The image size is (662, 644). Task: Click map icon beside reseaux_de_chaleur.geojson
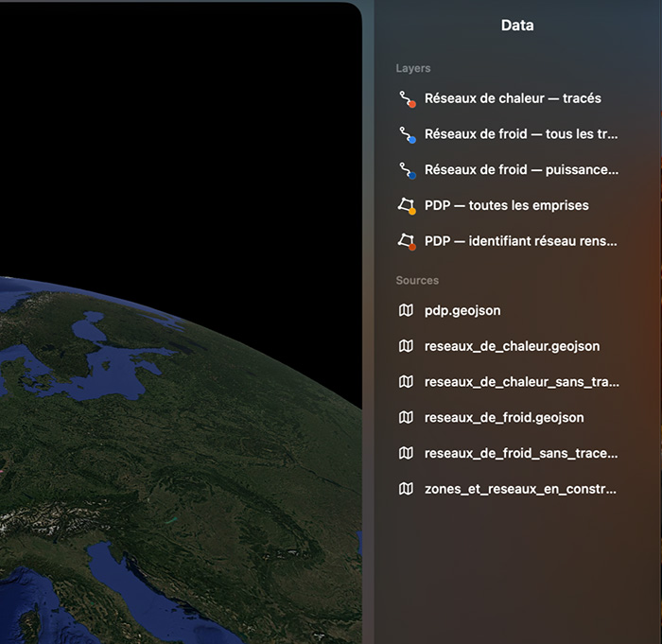pos(406,346)
